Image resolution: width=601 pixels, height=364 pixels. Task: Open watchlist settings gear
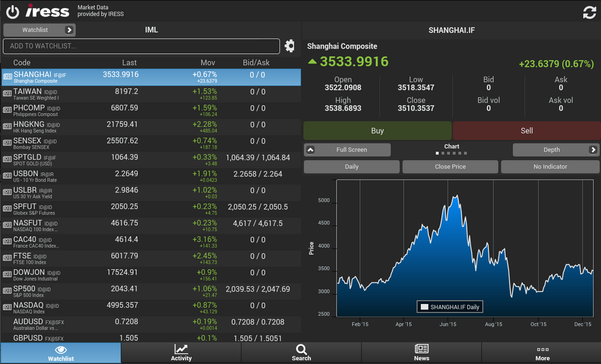pyautogui.click(x=290, y=46)
